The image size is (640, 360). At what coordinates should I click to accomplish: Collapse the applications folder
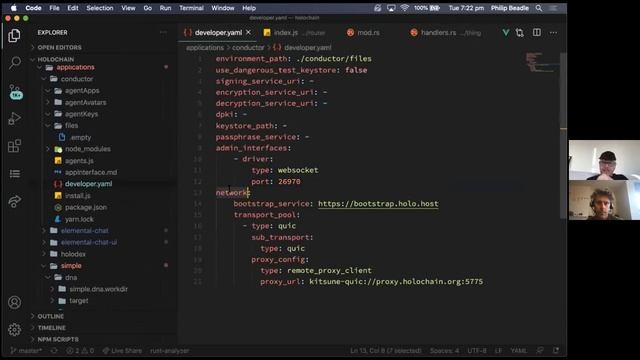[76, 67]
